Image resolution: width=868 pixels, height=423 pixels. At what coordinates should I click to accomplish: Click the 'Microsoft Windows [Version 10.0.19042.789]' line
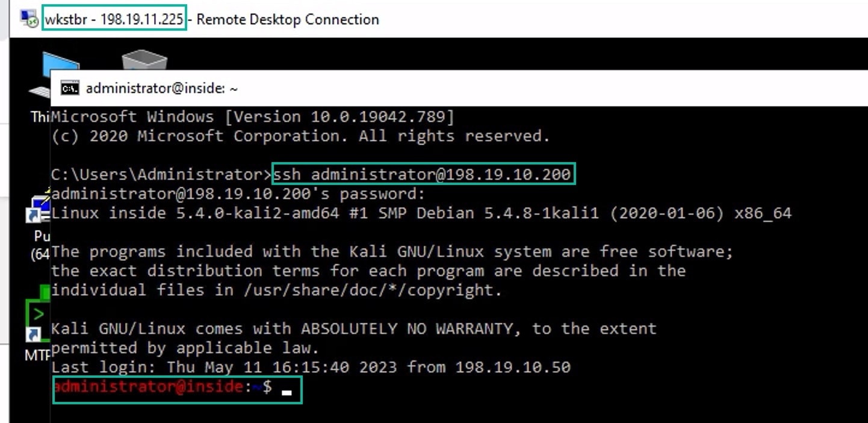point(253,117)
